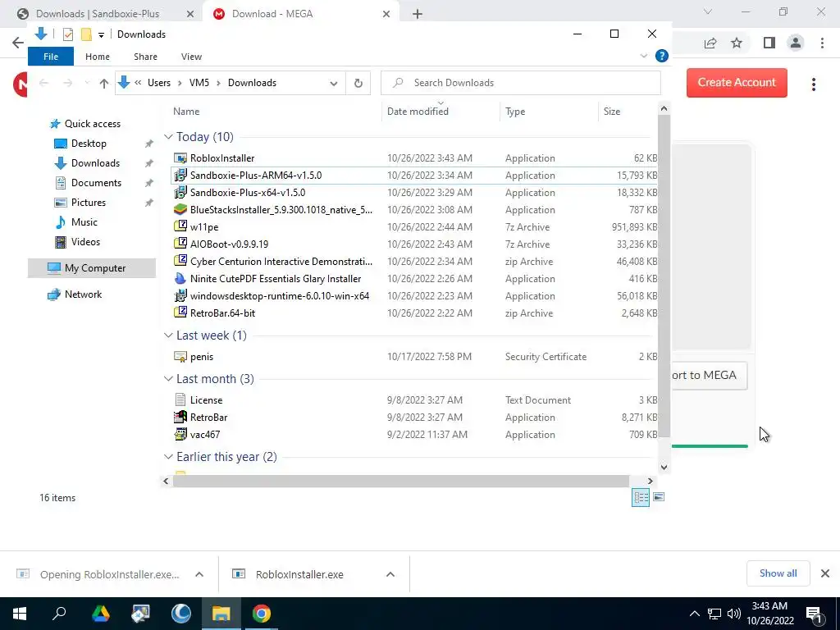840x630 pixels.
Task: Collapse the Last month (3) group
Action: coord(168,379)
